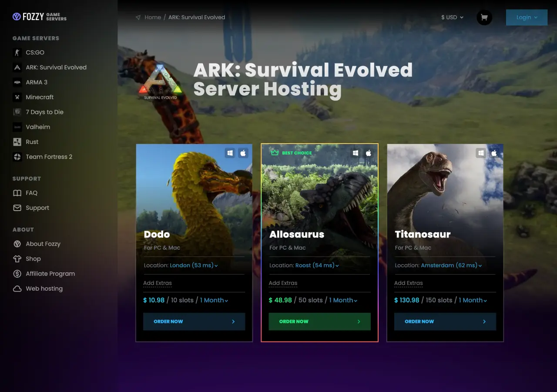The height and width of the screenshot is (392, 557).
Task: Click the 7 Days to Die icon
Action: [x=17, y=112]
